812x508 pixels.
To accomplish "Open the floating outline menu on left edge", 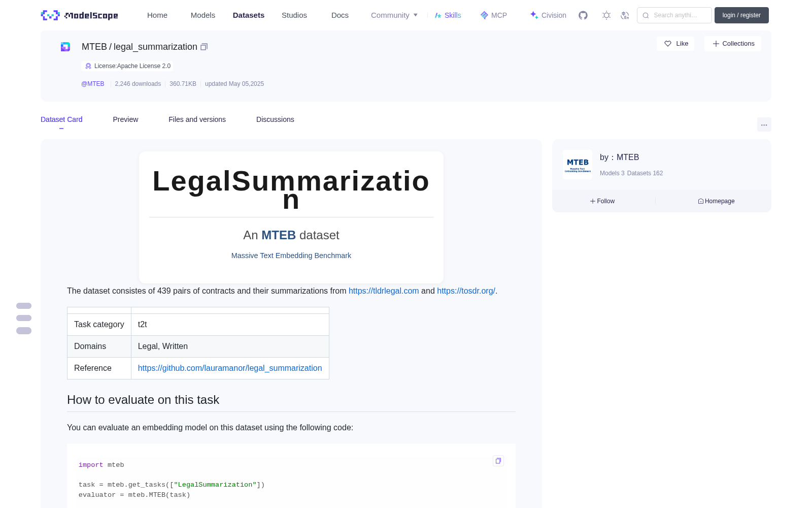I will pyautogui.click(x=24, y=319).
